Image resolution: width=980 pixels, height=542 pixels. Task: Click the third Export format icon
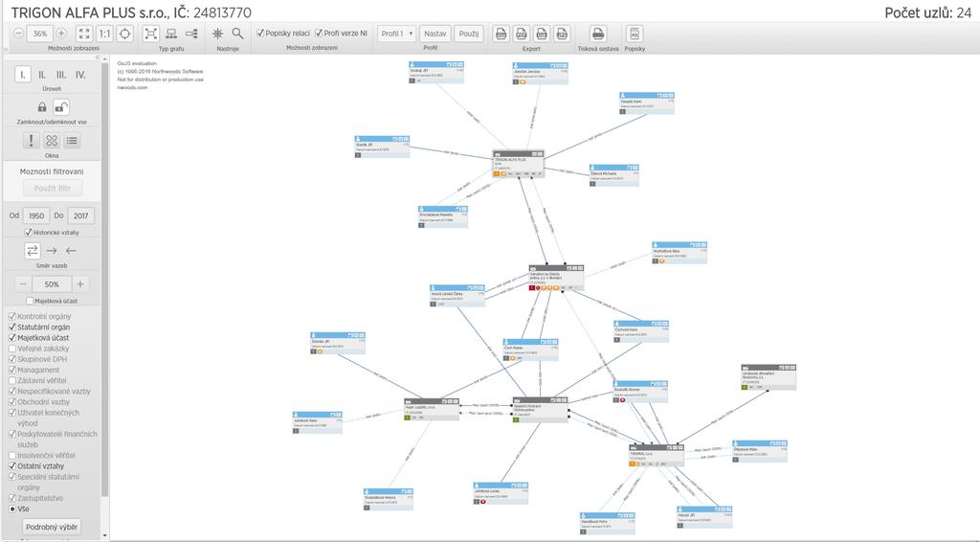tap(542, 34)
